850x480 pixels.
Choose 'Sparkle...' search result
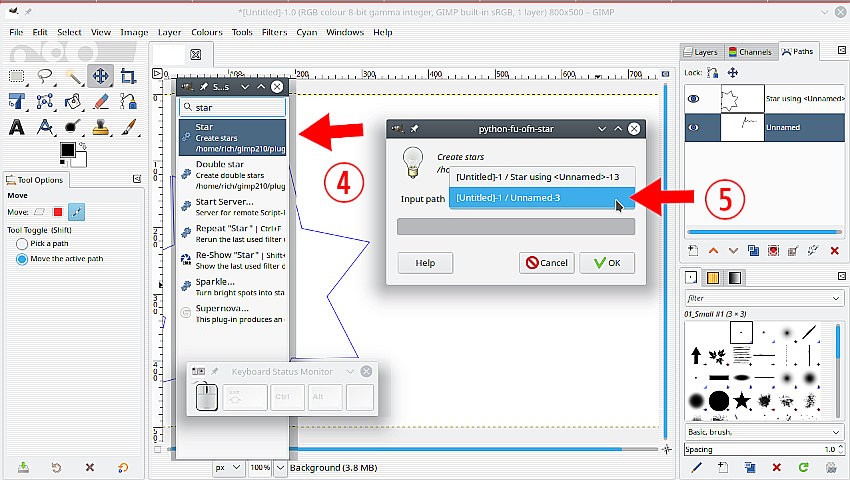[x=233, y=287]
